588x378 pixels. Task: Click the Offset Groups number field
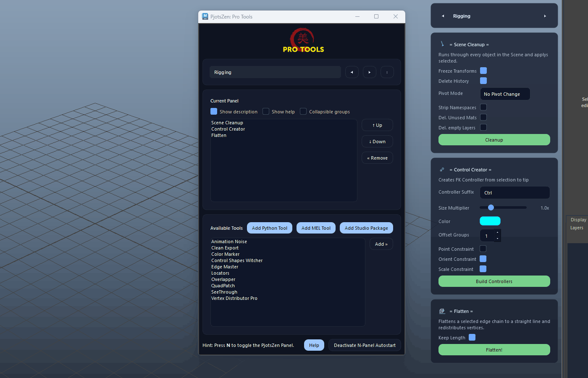coord(487,236)
